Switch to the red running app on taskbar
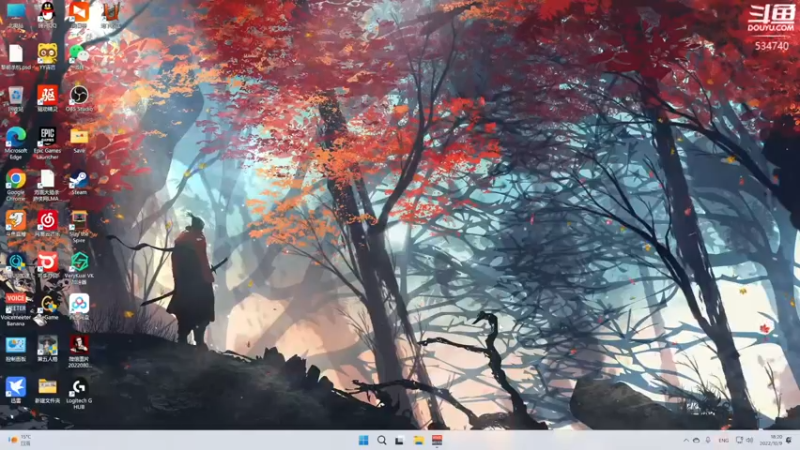The height and width of the screenshot is (450, 800). pos(437,440)
